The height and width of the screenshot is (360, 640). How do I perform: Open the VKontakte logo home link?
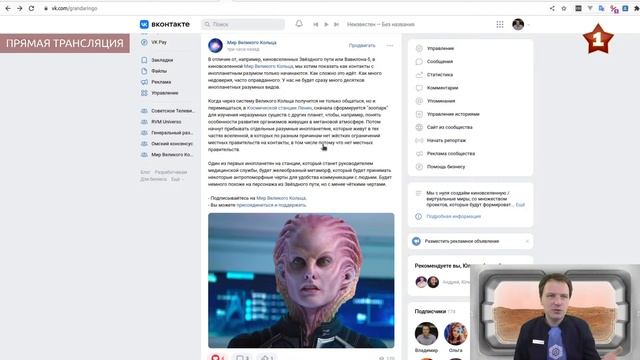tap(165, 24)
